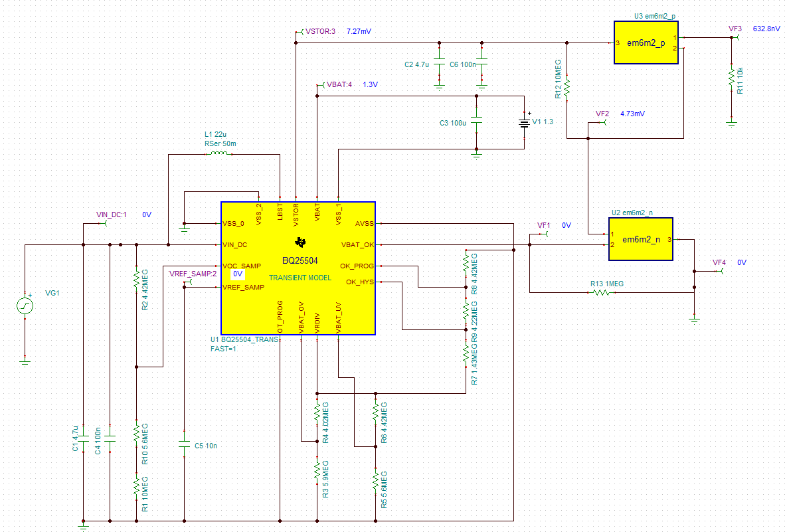This screenshot has width=787, height=532.
Task: Click the VF3 probe label
Action: 735,29
